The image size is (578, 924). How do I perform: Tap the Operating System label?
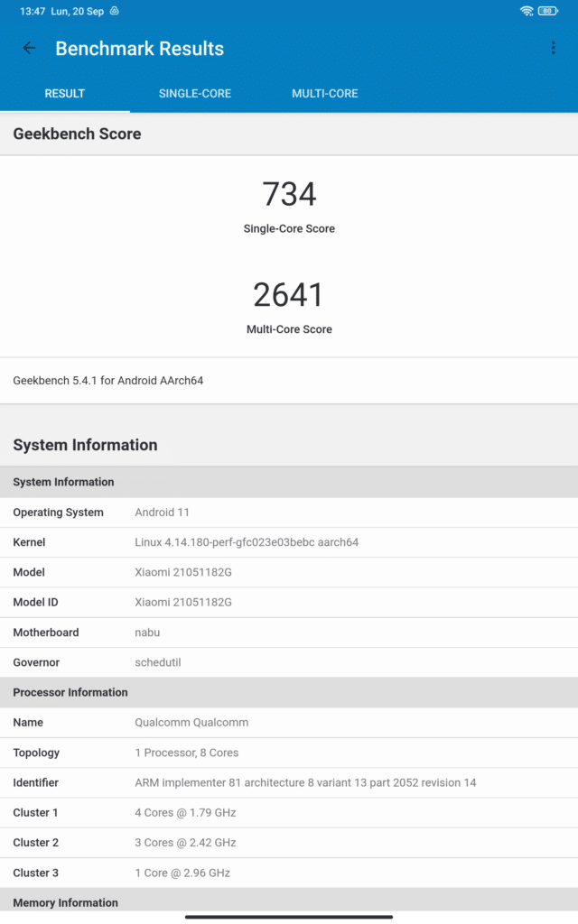click(x=59, y=513)
